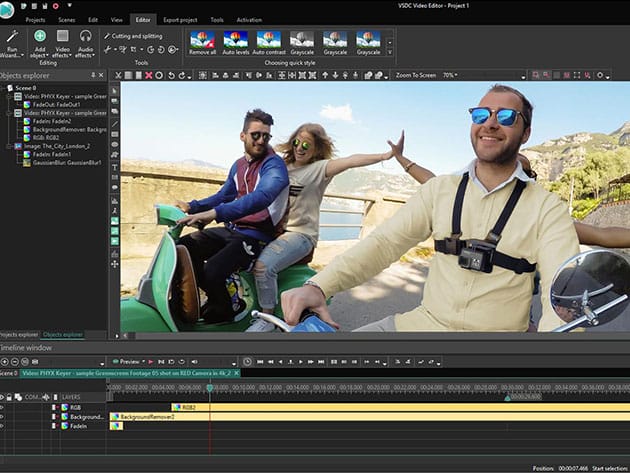Click the Remove all quick style
Viewport: 630px width, 473px height.
point(203,41)
